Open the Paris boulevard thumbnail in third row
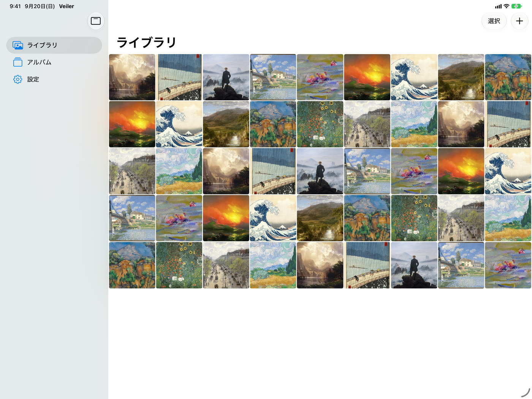532x399 pixels. pos(132,171)
